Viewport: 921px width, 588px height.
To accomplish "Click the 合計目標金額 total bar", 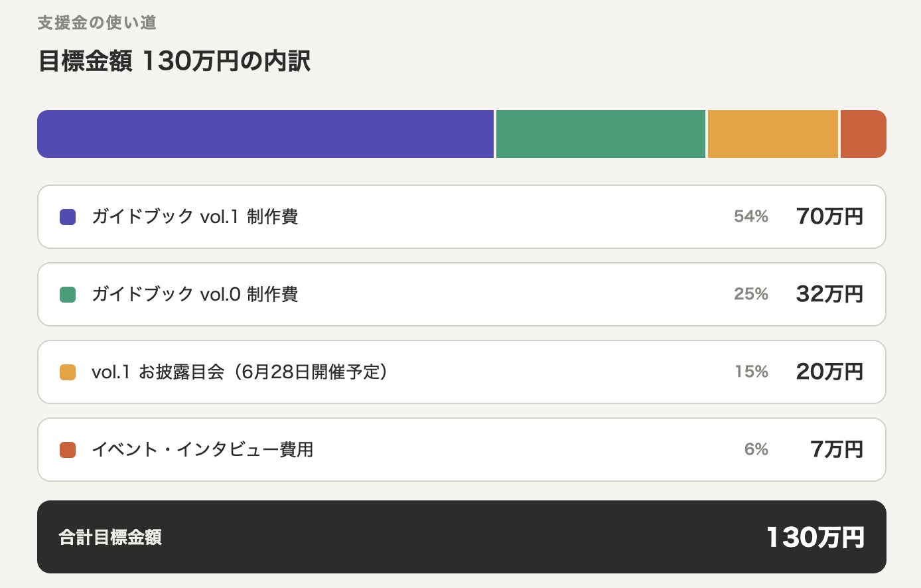I will pos(462,537).
